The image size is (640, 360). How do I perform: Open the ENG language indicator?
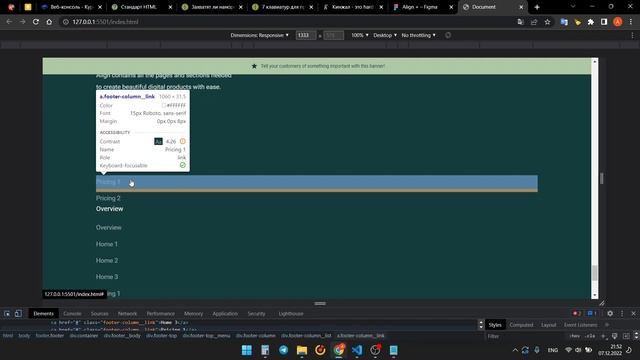click(553, 350)
